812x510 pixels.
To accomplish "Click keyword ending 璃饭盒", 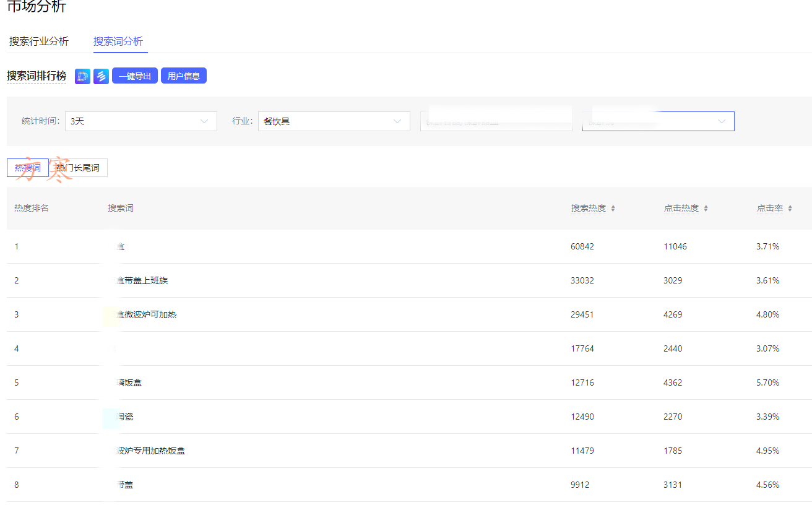I will [x=129, y=382].
